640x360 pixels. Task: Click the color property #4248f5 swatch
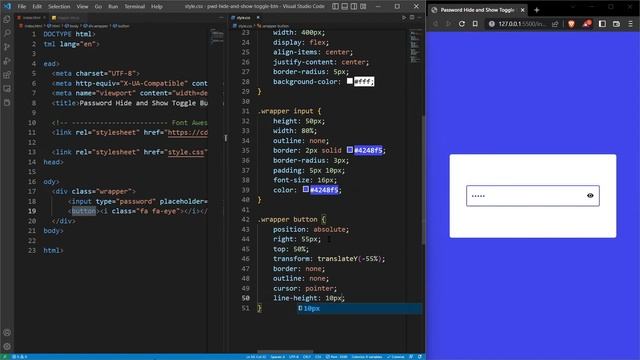click(x=306, y=189)
